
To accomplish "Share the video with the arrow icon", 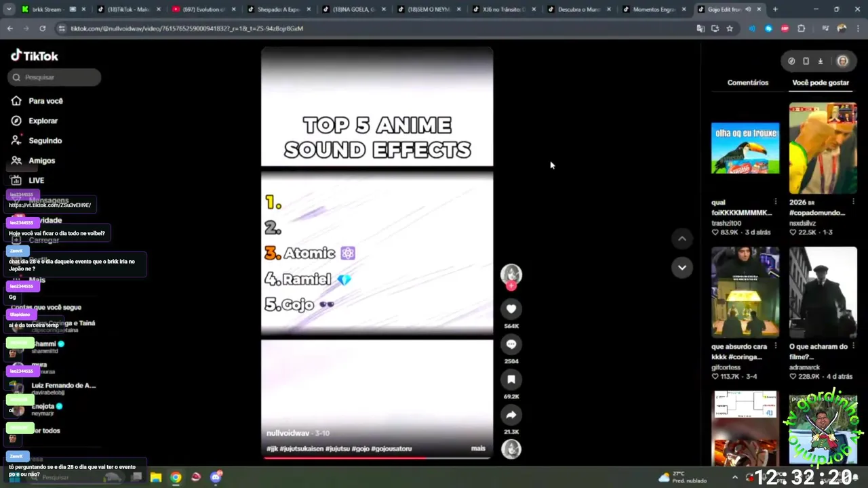I will tap(511, 415).
